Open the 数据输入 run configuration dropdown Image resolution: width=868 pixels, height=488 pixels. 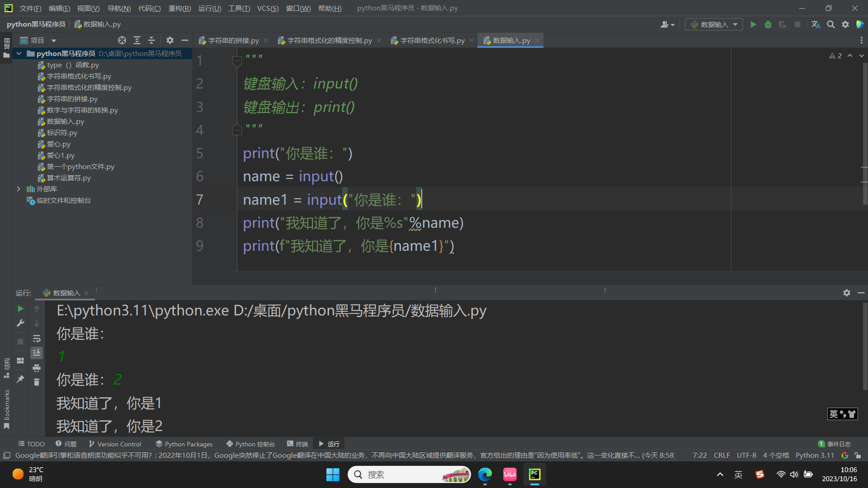[x=714, y=24]
